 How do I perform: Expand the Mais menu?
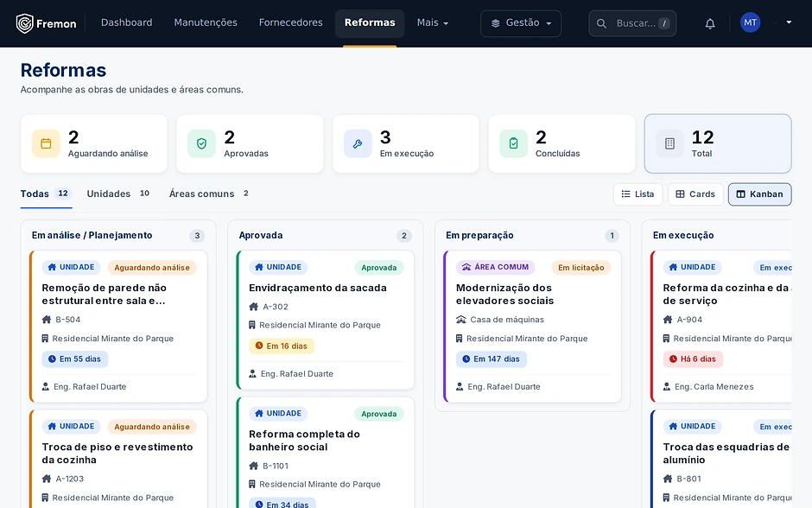point(433,22)
